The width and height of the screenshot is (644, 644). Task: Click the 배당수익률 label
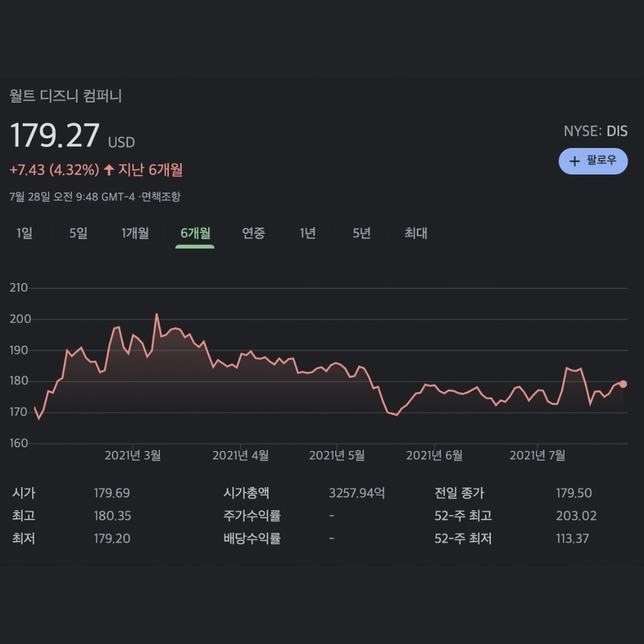(252, 538)
